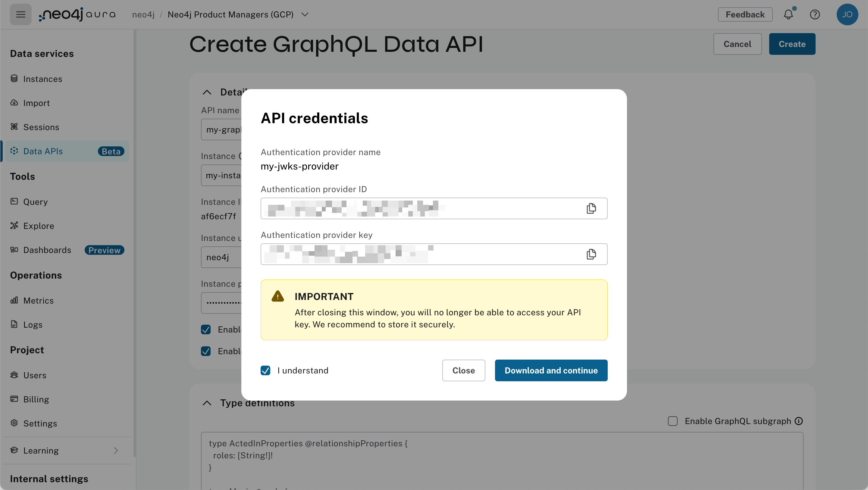
Task: Click the type definitions code editor
Action: pyautogui.click(x=502, y=461)
